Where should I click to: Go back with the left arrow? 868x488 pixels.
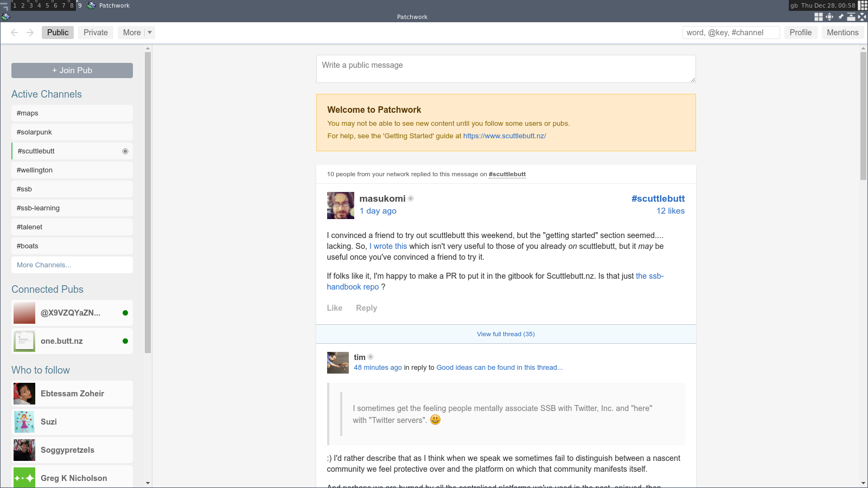pyautogui.click(x=15, y=33)
